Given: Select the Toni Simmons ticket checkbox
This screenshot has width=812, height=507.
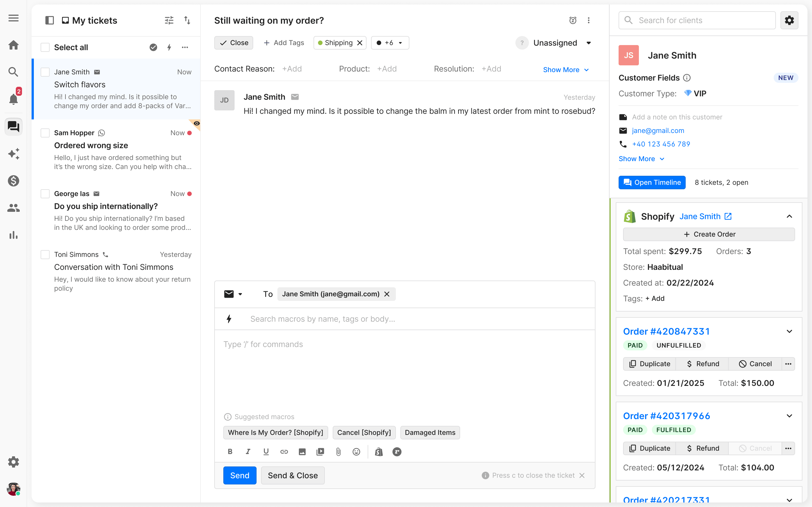Looking at the screenshot, I should (45, 255).
